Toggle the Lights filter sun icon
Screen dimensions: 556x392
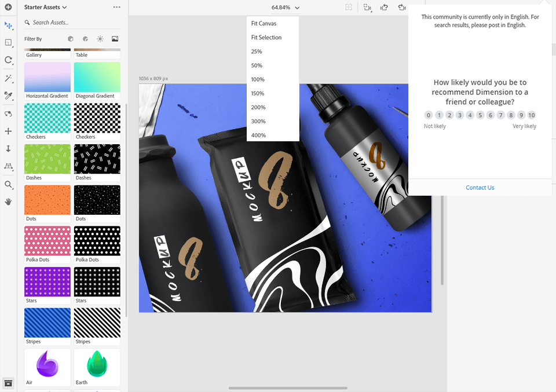pyautogui.click(x=100, y=39)
